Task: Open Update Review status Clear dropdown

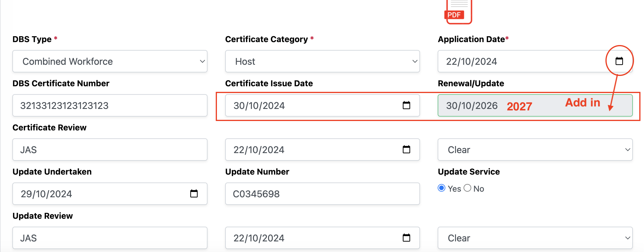Action: [535, 238]
